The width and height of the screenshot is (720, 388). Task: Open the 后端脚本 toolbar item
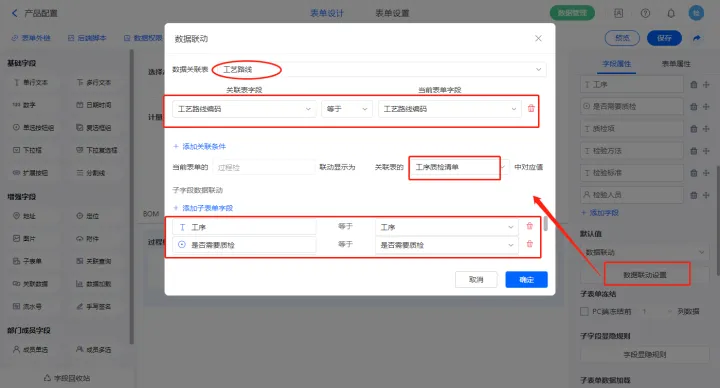(87, 38)
